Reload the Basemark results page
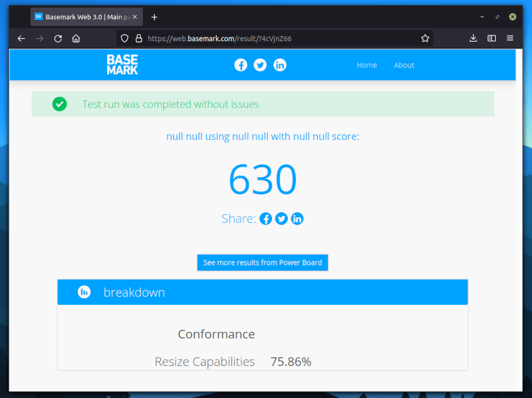 (58, 39)
